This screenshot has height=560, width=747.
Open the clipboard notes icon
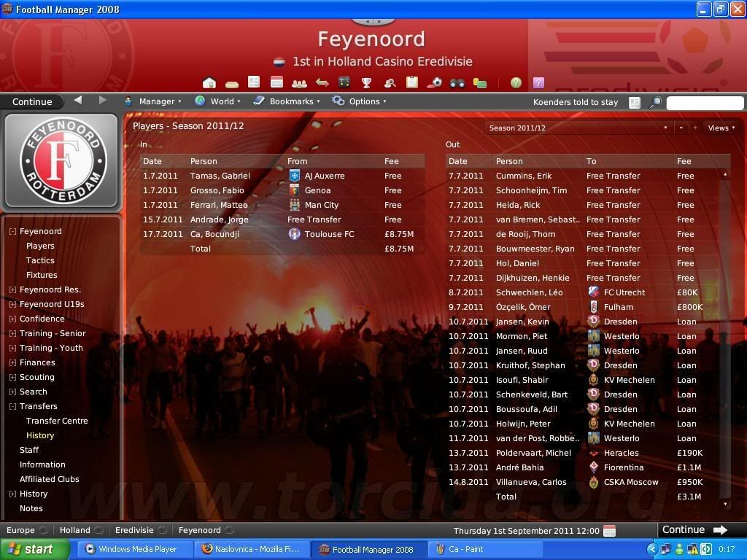click(x=412, y=82)
